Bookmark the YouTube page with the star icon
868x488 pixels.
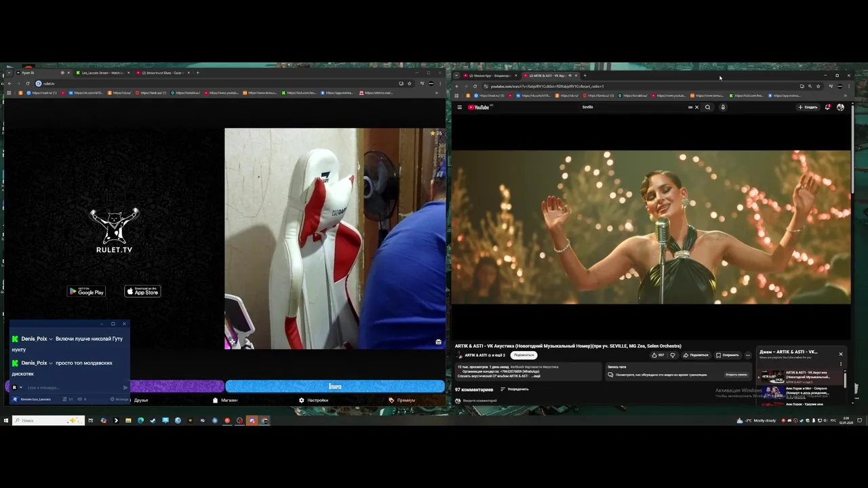pos(818,86)
